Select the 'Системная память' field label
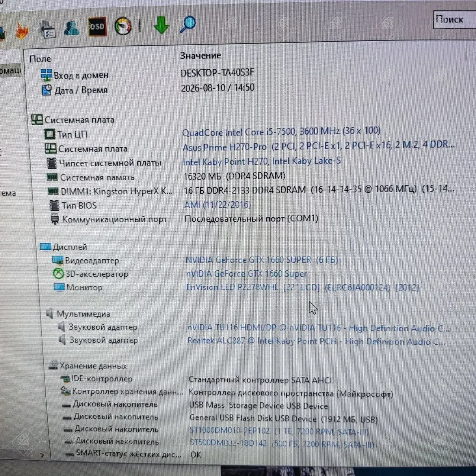 [97, 177]
